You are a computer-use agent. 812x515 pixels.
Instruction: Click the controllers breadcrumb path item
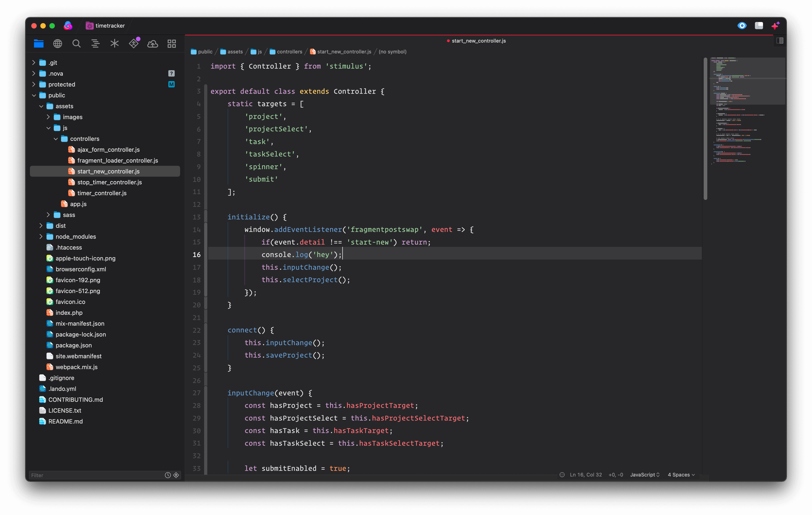(x=289, y=52)
